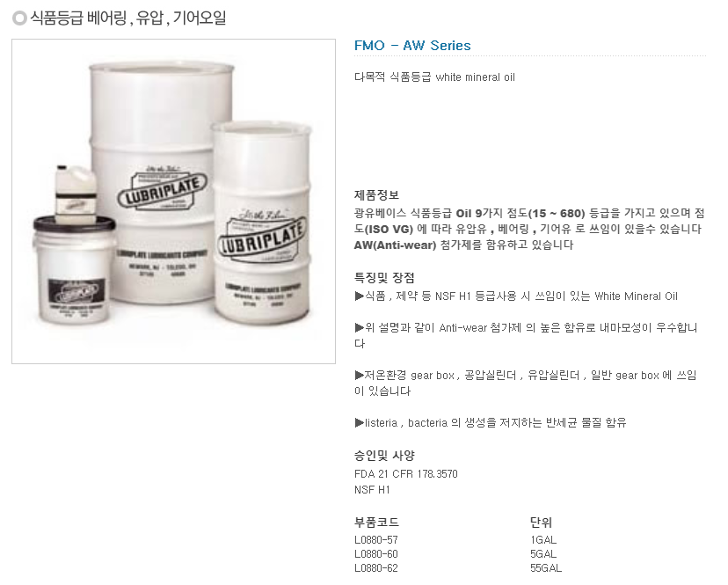The width and height of the screenshot is (728, 585).
Task: Click the arrow bullet before 위 설명과 같이
Action: [x=360, y=327]
